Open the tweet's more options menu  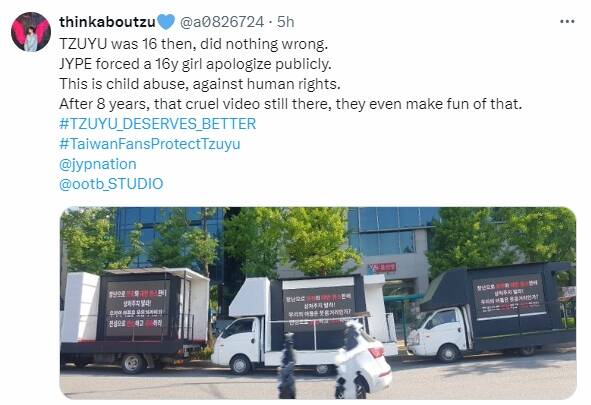point(567,22)
